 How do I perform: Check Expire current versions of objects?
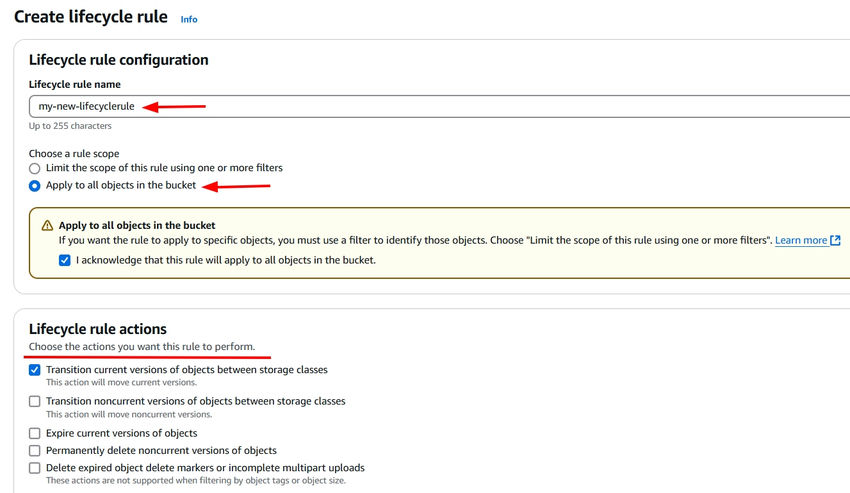(x=35, y=433)
